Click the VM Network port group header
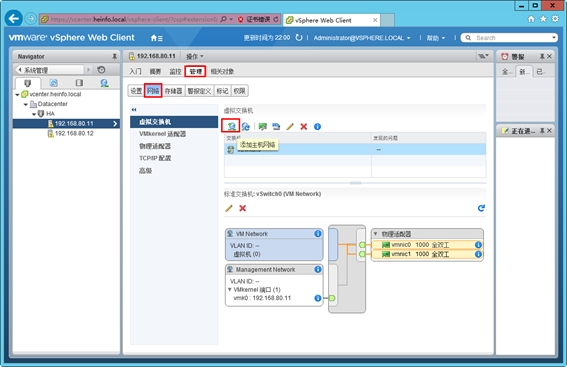This screenshot has height=367, width=567. click(x=274, y=234)
